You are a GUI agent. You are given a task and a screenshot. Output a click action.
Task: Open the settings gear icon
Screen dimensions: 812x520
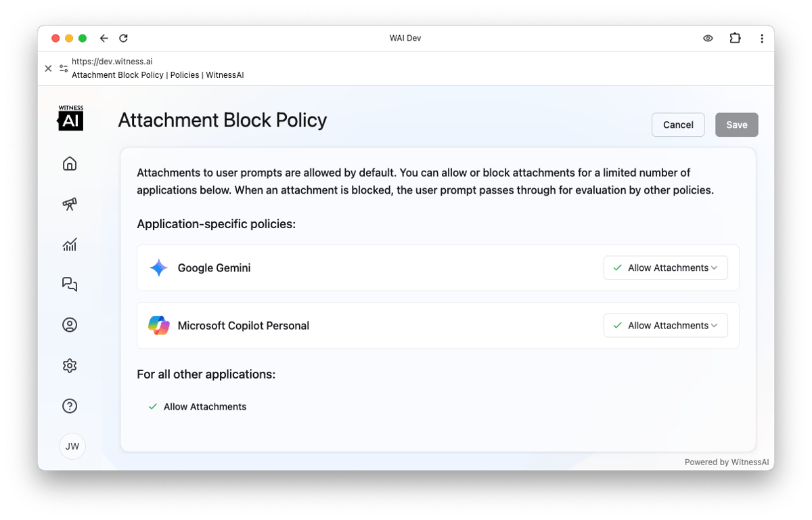click(x=70, y=366)
